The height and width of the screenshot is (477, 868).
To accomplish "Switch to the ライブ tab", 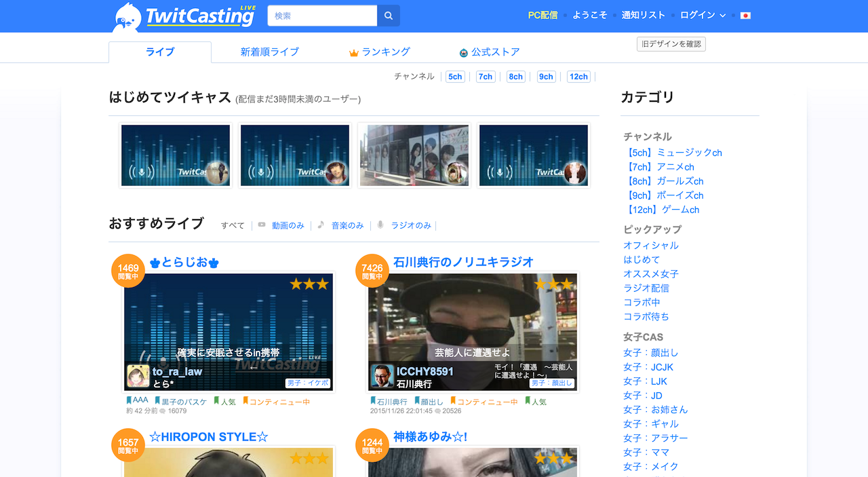I will pos(160,52).
